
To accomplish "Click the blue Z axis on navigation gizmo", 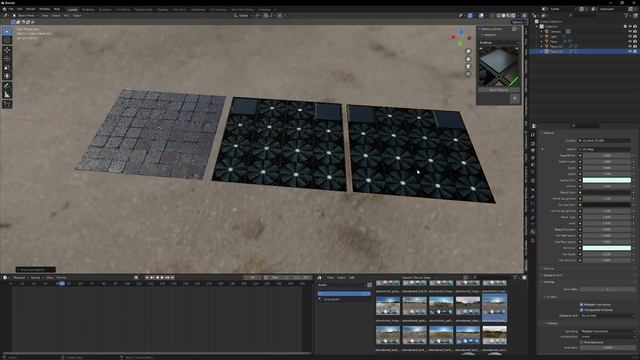I will [461, 32].
